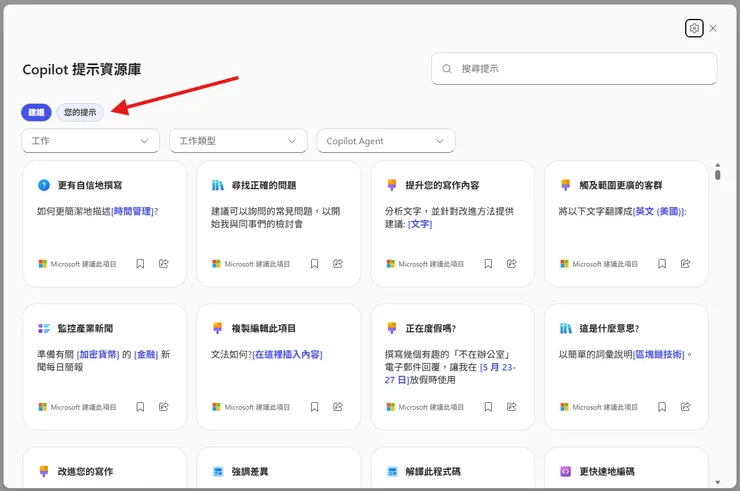The image size is (740, 491).
Task: Open the 工作 dropdown
Action: (90, 141)
